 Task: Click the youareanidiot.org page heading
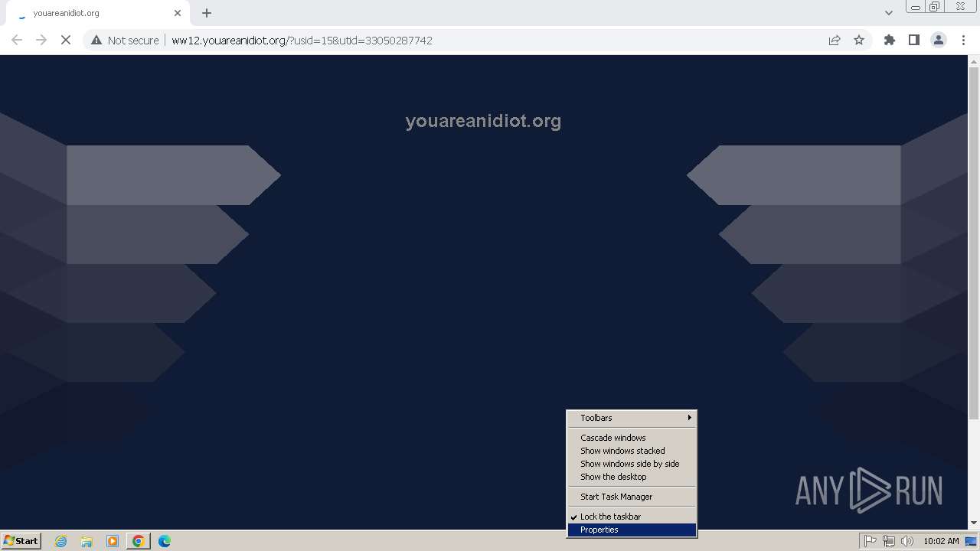(x=483, y=121)
